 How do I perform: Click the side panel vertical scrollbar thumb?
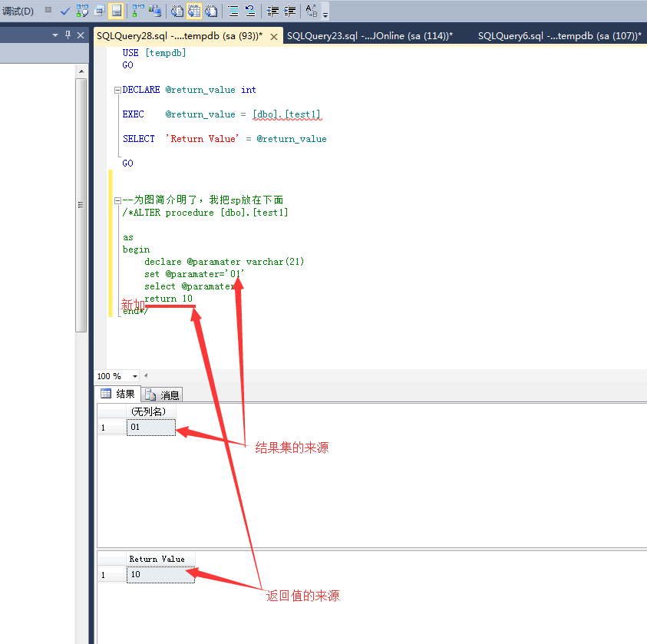tap(81, 205)
